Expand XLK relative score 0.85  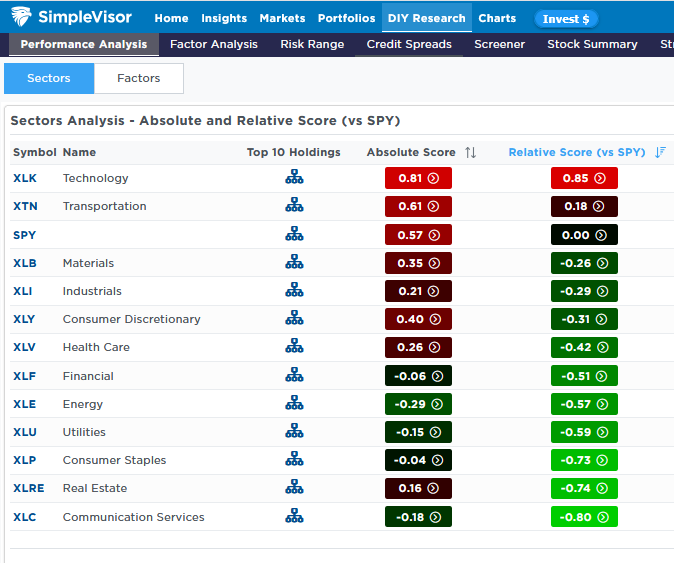(x=584, y=178)
